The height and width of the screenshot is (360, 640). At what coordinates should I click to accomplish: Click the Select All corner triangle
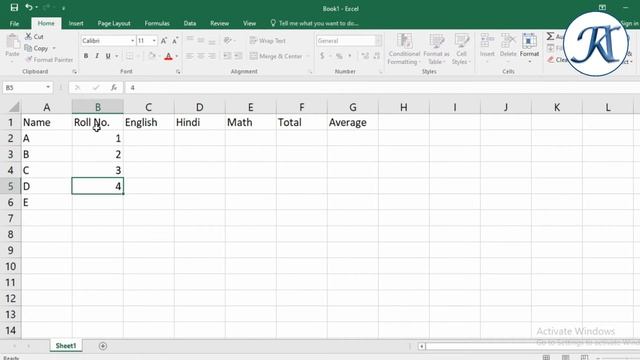[x=13, y=107]
